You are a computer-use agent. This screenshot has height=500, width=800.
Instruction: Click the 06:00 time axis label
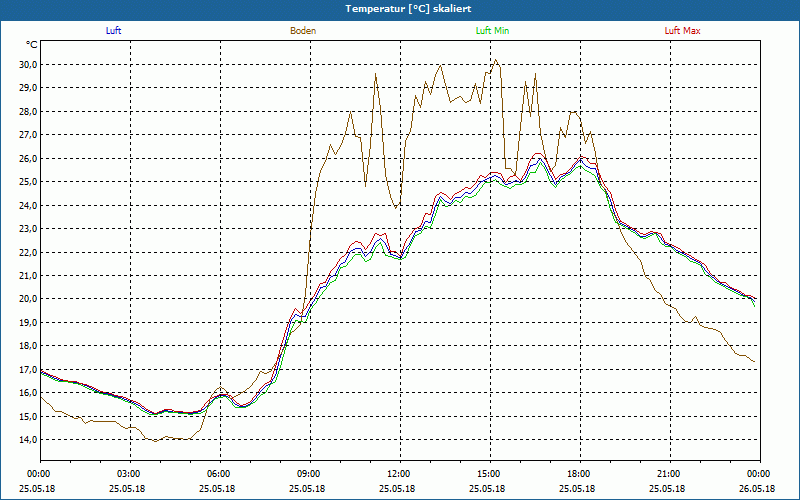[220, 474]
